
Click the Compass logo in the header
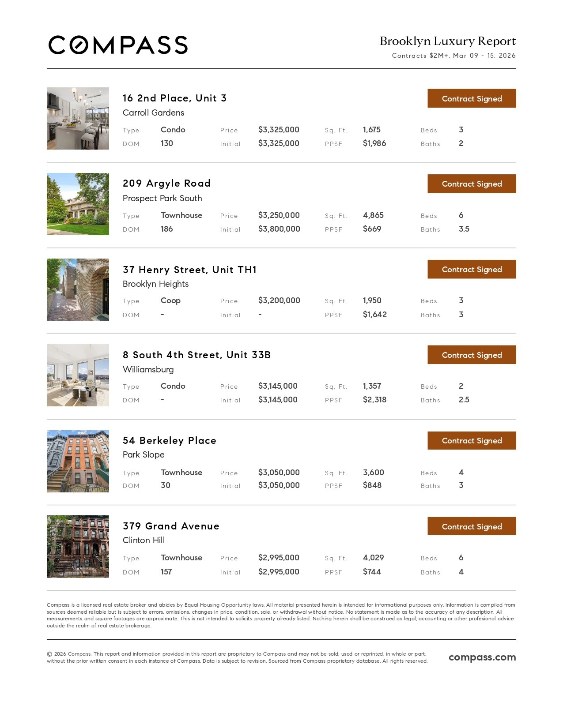(x=118, y=45)
